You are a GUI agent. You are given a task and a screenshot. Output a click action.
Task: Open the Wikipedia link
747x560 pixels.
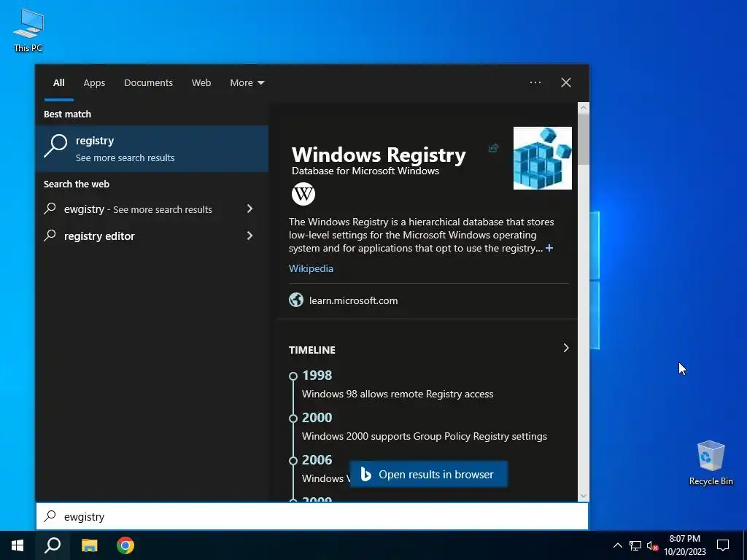point(311,268)
